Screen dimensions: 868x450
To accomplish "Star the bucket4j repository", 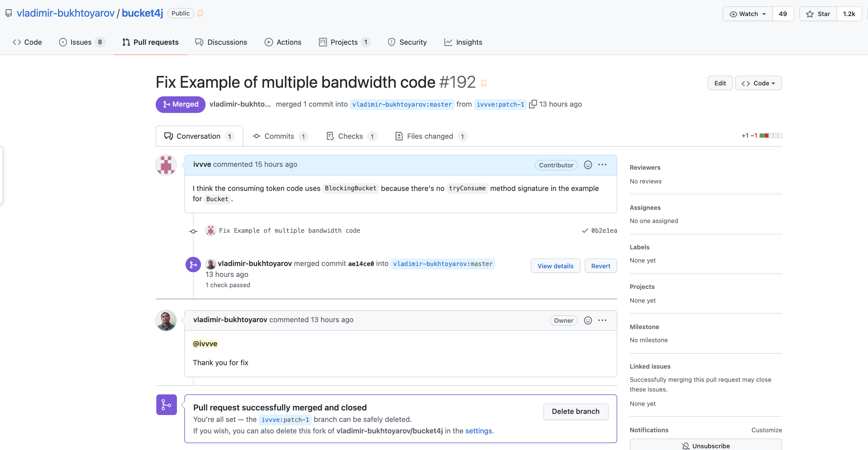I will 818,14.
